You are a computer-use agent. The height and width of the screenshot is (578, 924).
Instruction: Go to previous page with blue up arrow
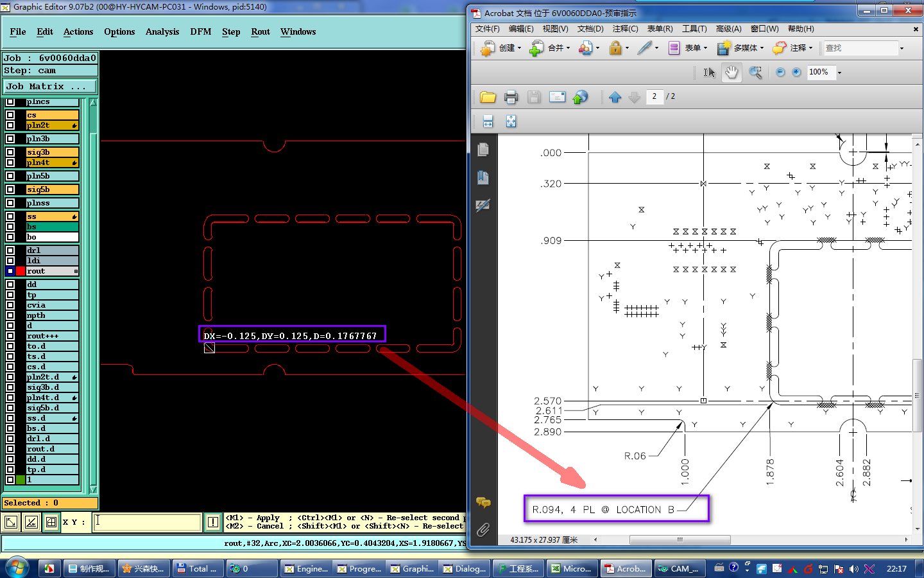click(x=615, y=97)
